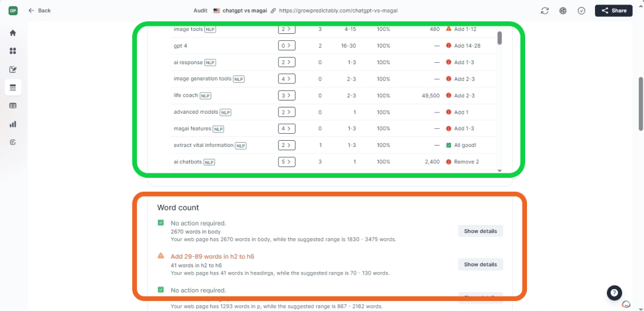This screenshot has width=644, height=311.
Task: Click the inner table scrollbar thumb
Action: (499, 38)
